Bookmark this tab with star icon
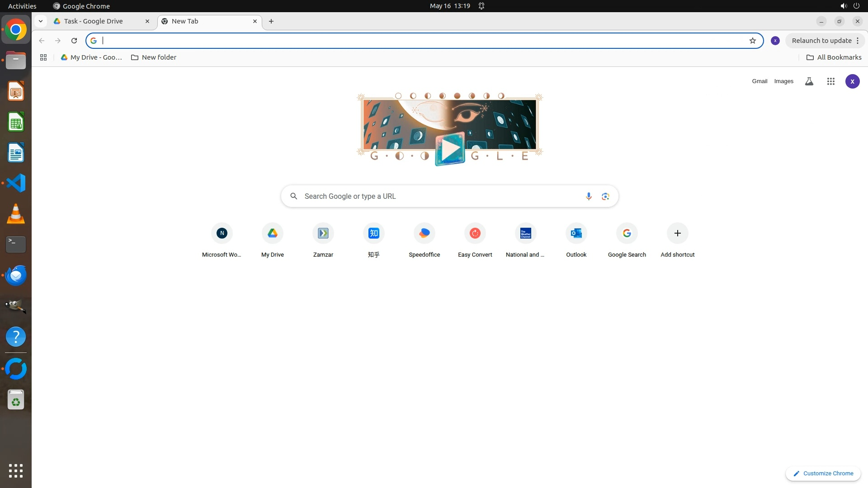Viewport: 868px width, 488px height. pos(752,41)
